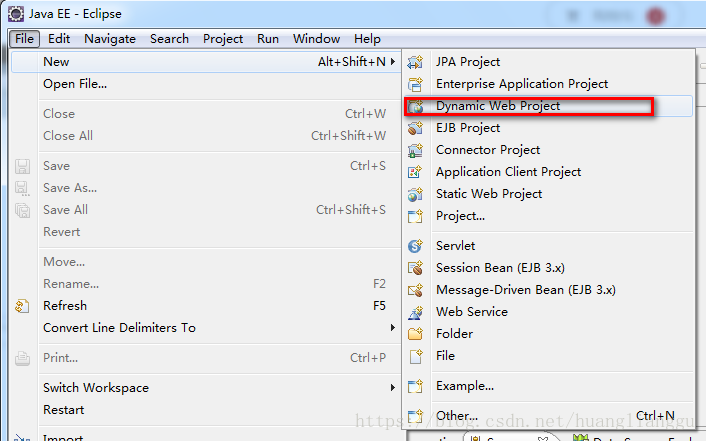Open the Navigate menu
Screen dimensions: 706x441
(x=110, y=39)
